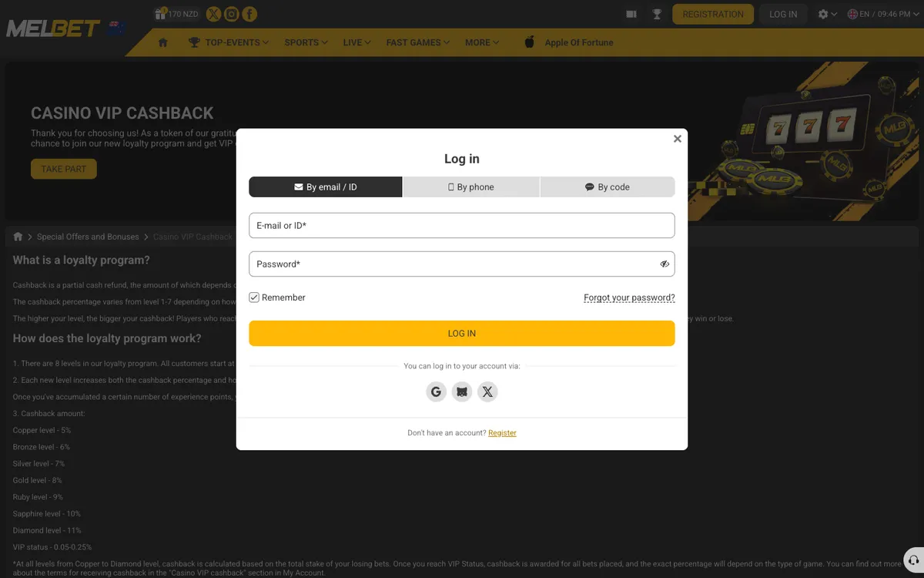Open Special Offers and Bonuses breadcrumb
The image size is (924, 578).
click(88, 237)
